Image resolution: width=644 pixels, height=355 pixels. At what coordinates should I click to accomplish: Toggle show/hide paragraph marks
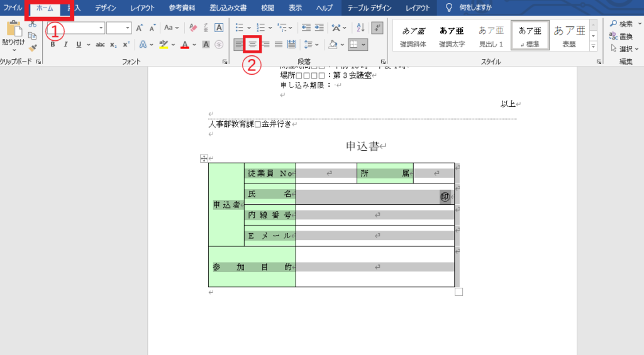coord(377,28)
